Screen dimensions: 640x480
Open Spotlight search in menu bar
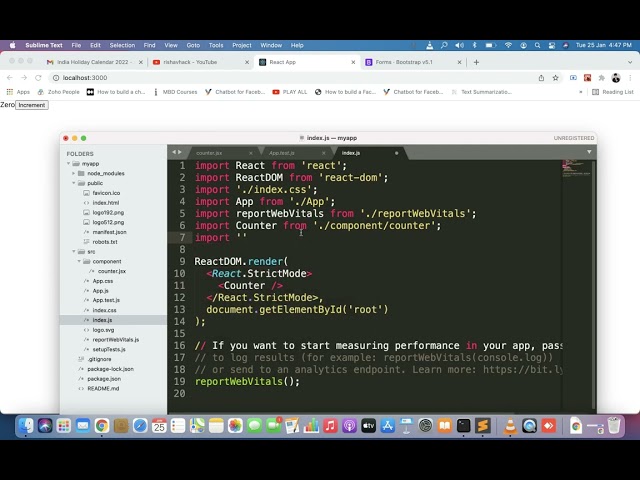538,45
